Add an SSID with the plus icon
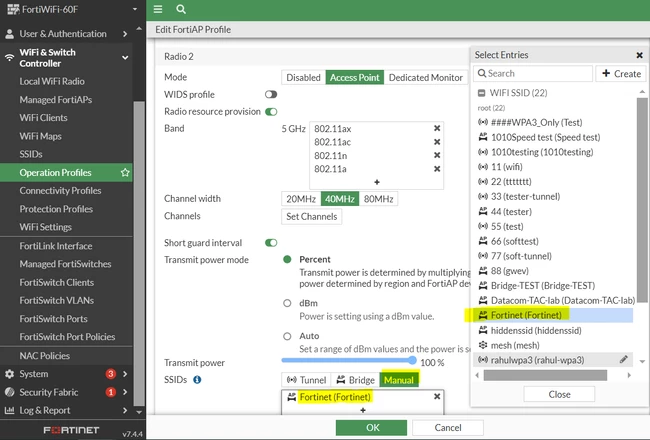This screenshot has height=440, width=650. click(x=363, y=410)
